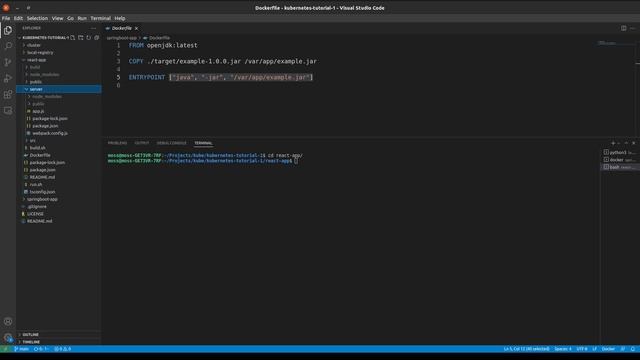Click the synchronize changes status item
Image resolution: width=640 pixels, height=360 pixels.
pyautogui.click(x=41, y=349)
